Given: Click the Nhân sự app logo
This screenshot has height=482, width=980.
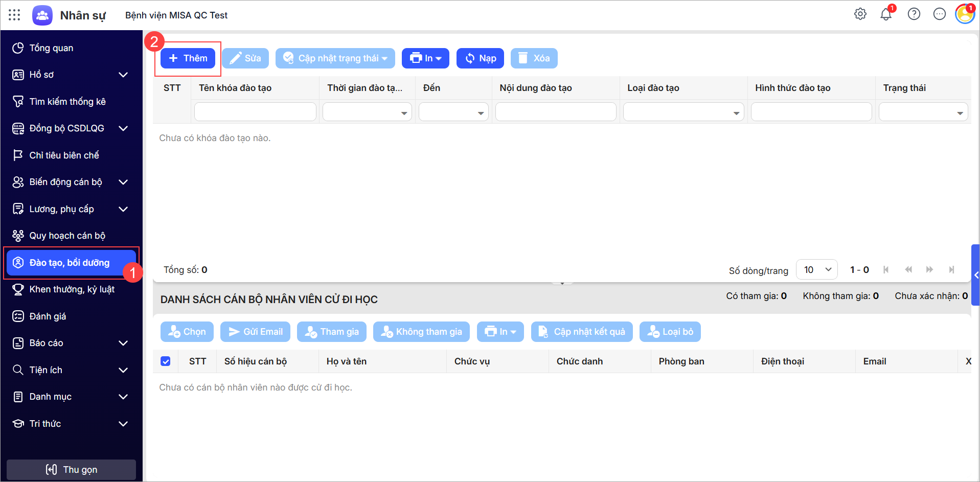Looking at the screenshot, I should click(x=42, y=15).
